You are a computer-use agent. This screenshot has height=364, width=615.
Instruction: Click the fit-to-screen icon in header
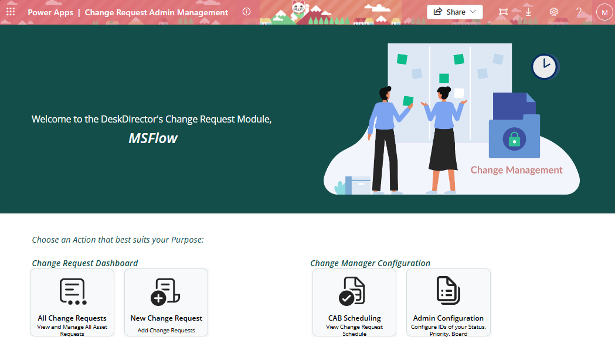503,12
